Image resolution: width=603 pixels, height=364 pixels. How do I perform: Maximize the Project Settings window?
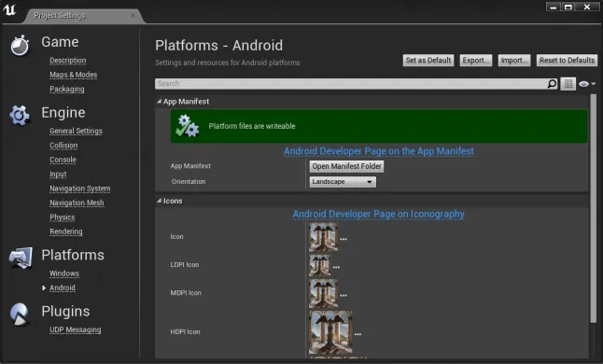tap(568, 7)
